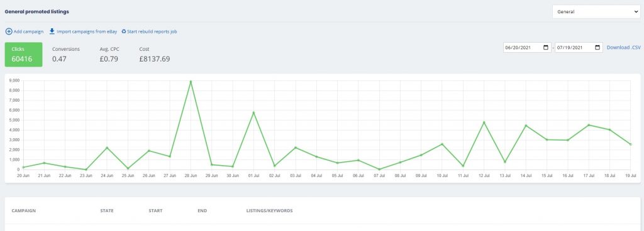Viewport: 644px width, 231px height.
Task: Click the 01 Jul data point on chart
Action: [253, 112]
